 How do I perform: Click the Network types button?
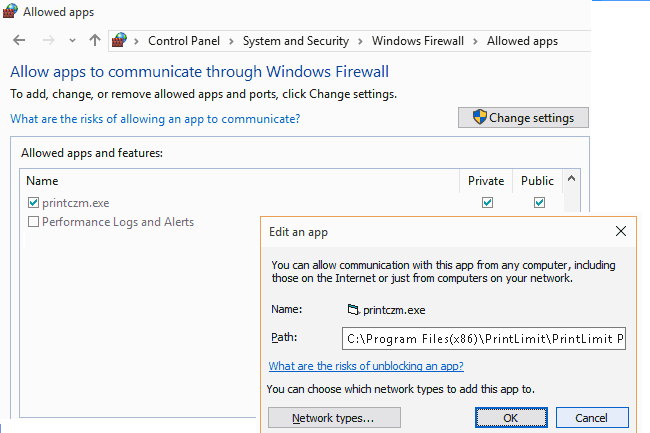point(334,418)
